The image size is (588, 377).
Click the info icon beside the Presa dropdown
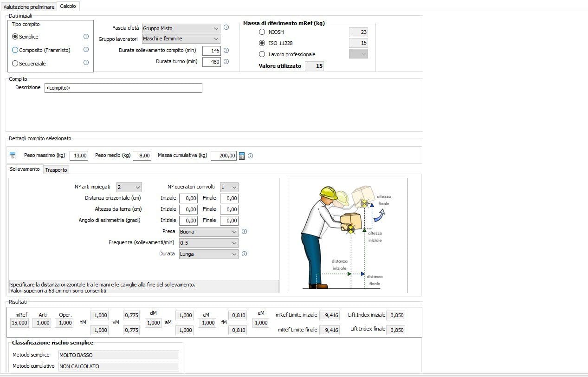(x=244, y=231)
